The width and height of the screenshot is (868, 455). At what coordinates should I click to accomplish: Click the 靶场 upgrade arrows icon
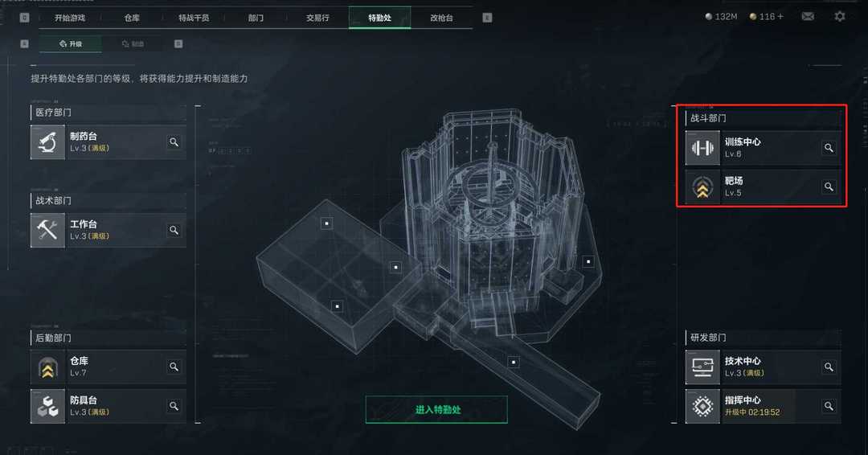[x=702, y=187]
